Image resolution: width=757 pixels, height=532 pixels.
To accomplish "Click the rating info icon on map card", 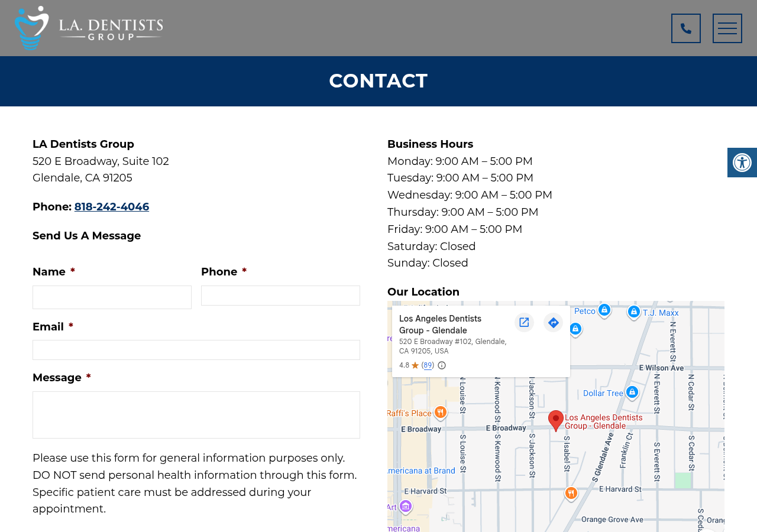I will pyautogui.click(x=442, y=365).
